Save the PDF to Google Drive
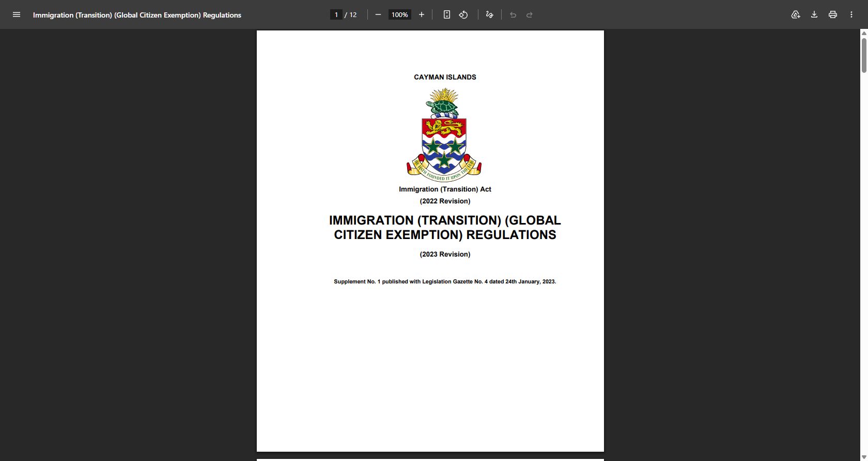This screenshot has width=868, height=461. [x=796, y=14]
